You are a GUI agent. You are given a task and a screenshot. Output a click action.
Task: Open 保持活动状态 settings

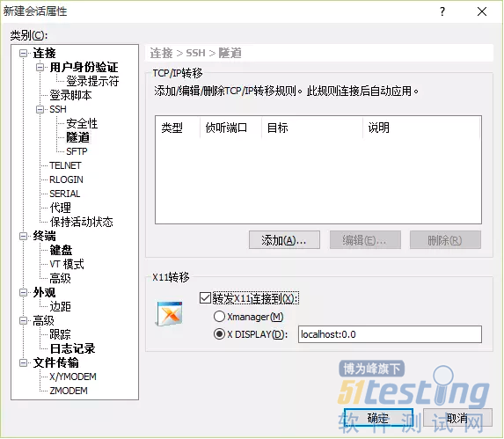point(81,222)
